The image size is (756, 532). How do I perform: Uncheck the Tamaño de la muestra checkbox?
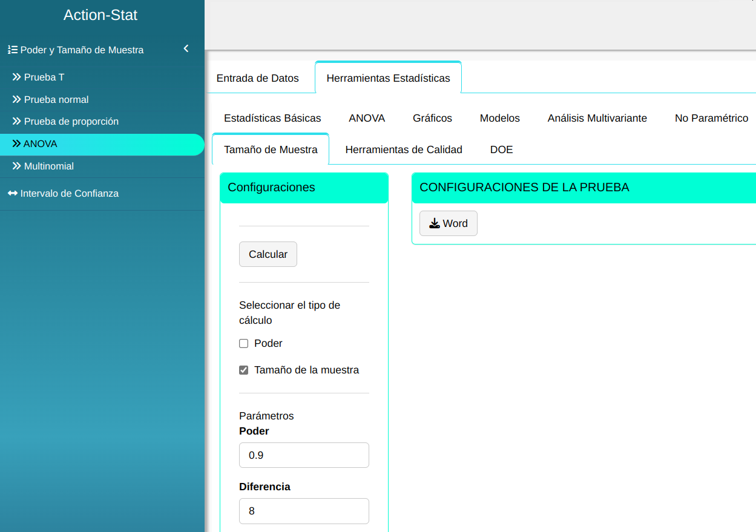point(244,370)
